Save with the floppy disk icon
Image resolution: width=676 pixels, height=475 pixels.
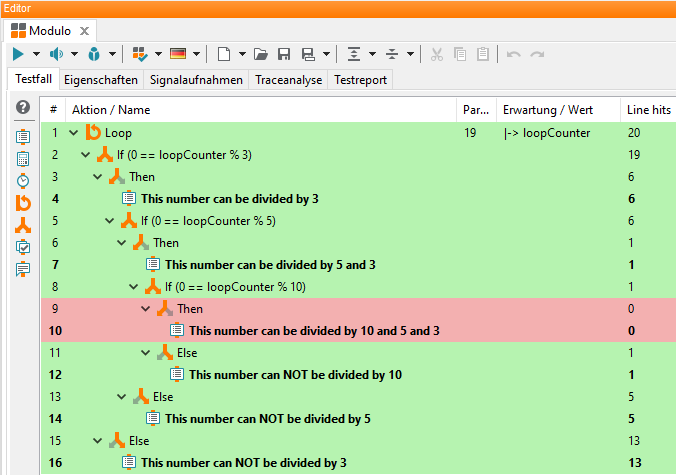pos(284,54)
